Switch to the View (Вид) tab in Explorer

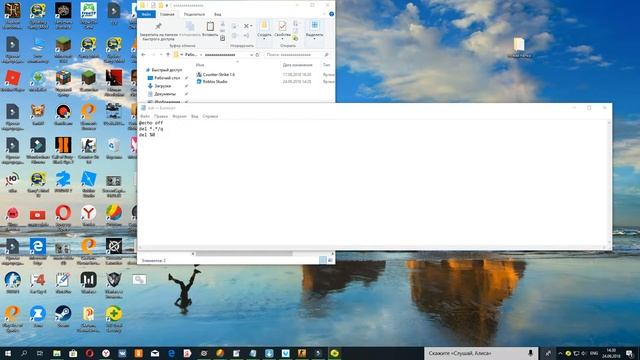coord(218,14)
